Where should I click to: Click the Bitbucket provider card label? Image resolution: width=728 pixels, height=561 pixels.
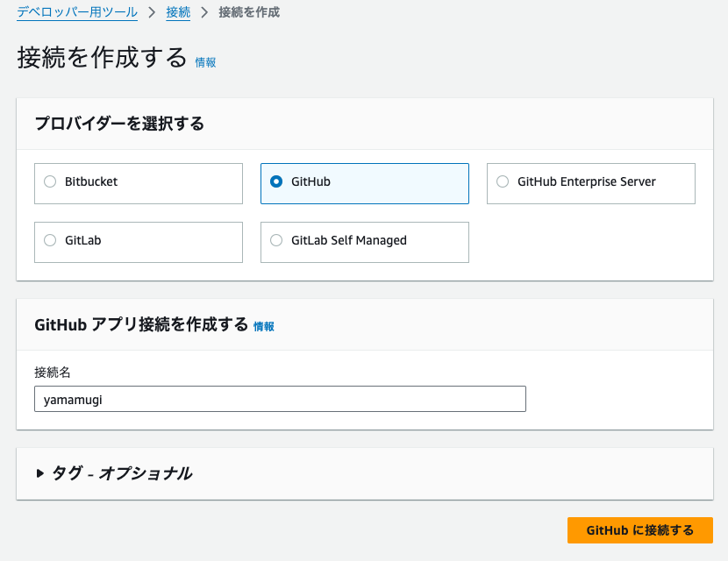pos(91,181)
